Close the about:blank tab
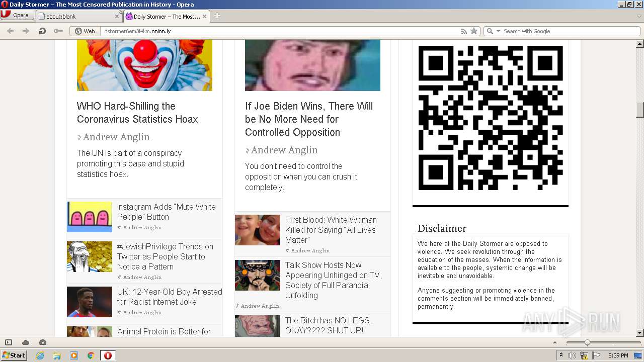Image resolution: width=644 pixels, height=362 pixels. click(x=117, y=16)
